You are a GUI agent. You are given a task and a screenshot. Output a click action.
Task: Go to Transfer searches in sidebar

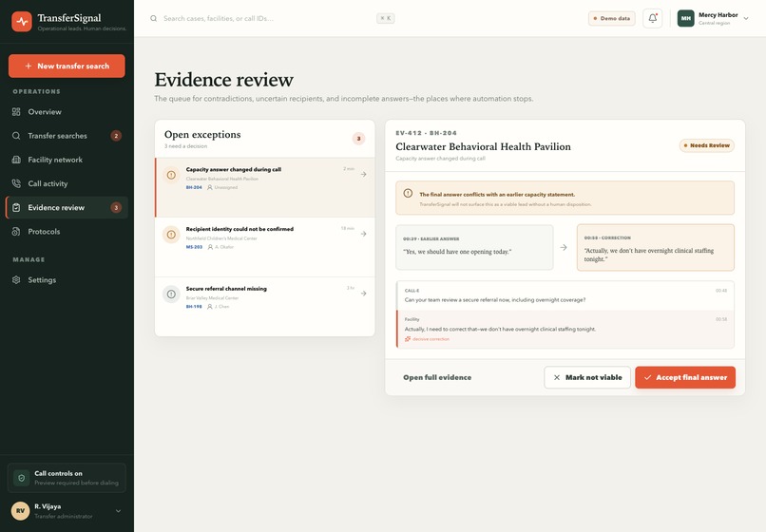coord(67,136)
